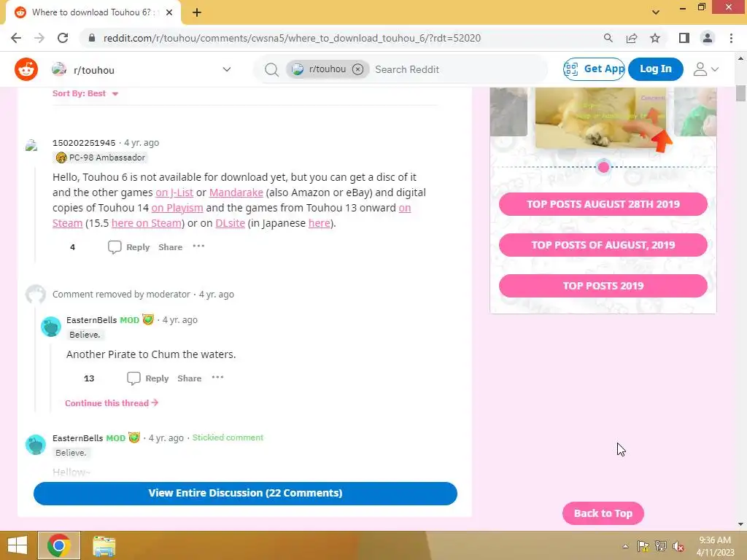
Task: Open the here on Steam link
Action: 146,223
